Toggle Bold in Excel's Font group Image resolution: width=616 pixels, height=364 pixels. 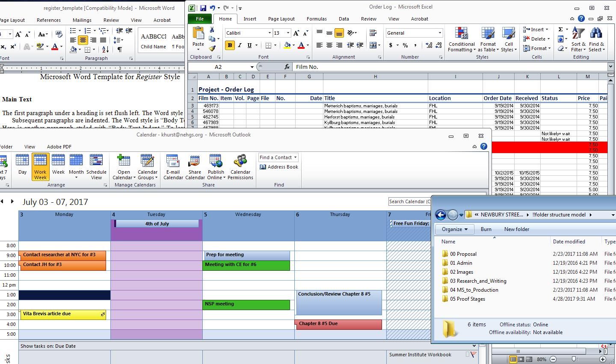coord(230,45)
